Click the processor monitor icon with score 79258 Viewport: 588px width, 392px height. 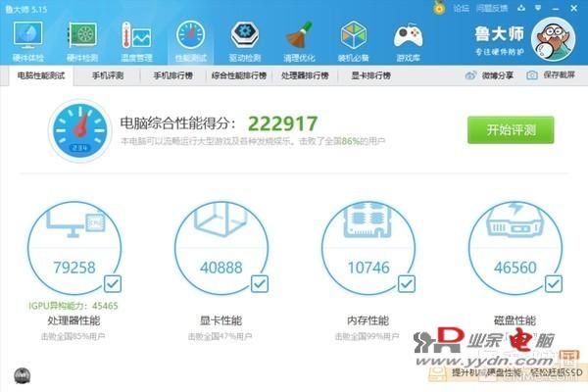pyautogui.click(x=75, y=222)
